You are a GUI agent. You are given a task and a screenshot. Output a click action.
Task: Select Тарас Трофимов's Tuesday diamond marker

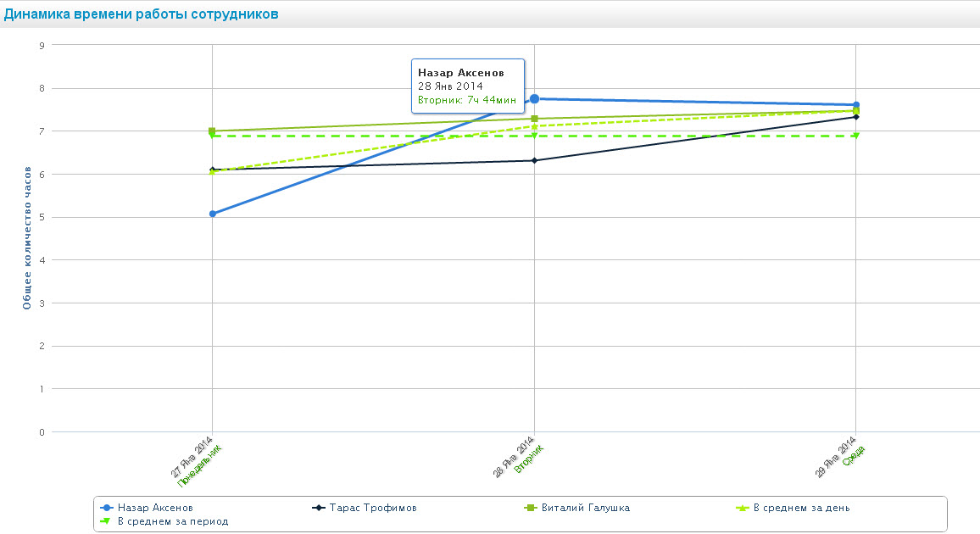(x=534, y=160)
